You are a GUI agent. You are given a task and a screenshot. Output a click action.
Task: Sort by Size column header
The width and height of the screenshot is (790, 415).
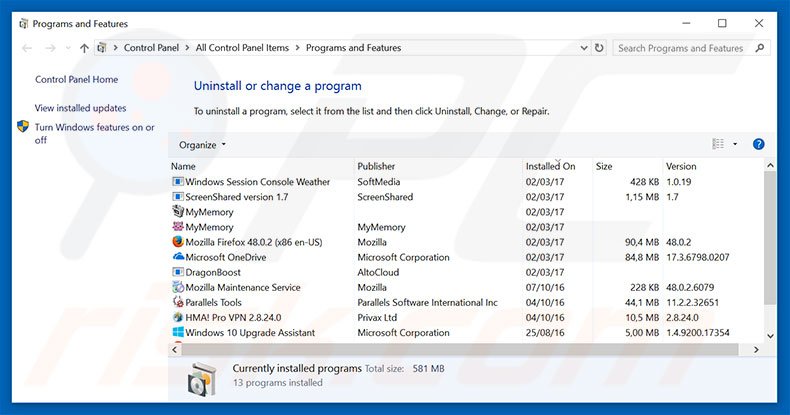[x=604, y=166]
